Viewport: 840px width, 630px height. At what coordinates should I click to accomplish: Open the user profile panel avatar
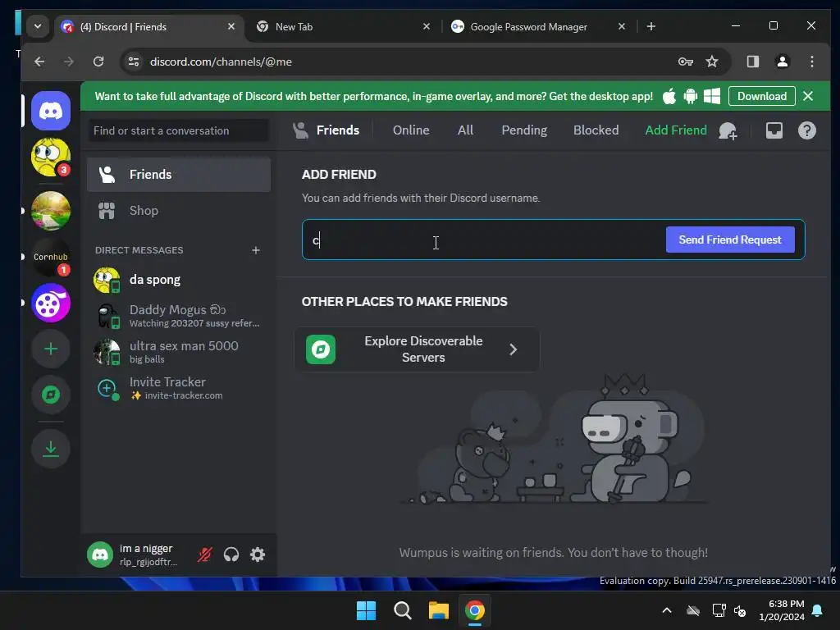(x=100, y=555)
